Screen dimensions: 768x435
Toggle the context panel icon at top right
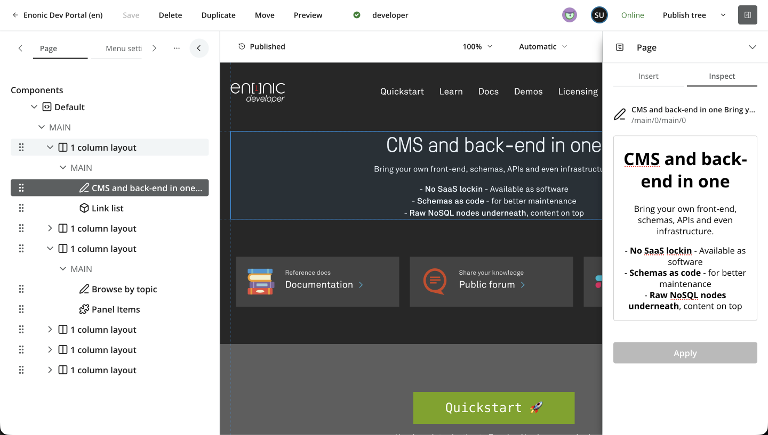[747, 15]
